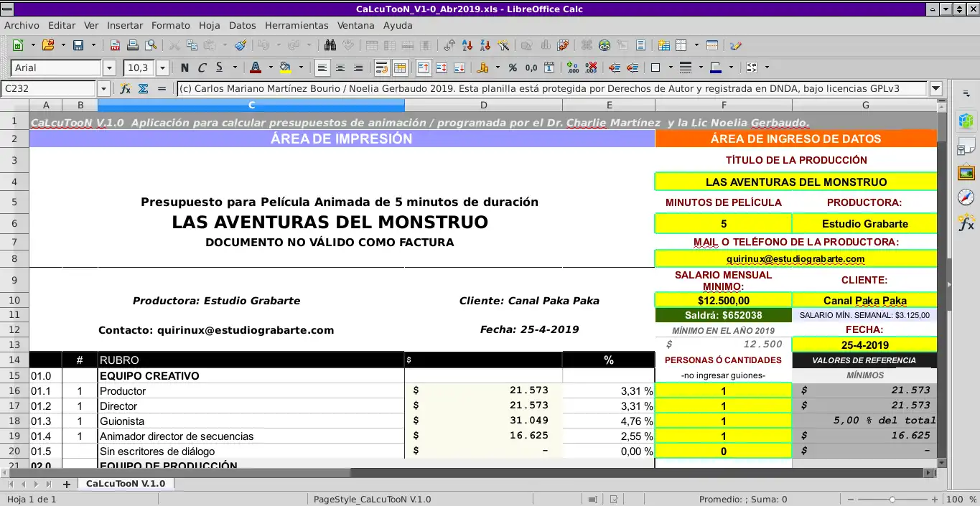Viewport: 980px width, 506px height.
Task: Open the Herramientas menu
Action: tap(297, 25)
